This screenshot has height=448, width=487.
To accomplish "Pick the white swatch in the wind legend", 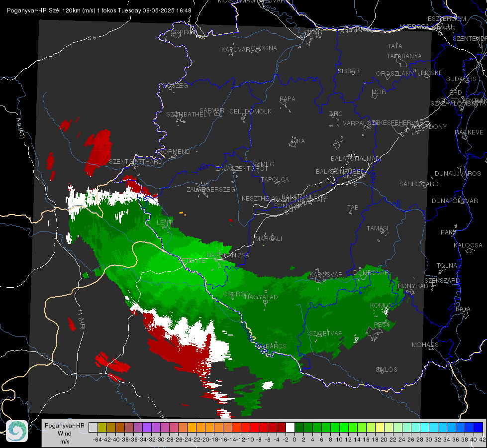I will point(290,427).
